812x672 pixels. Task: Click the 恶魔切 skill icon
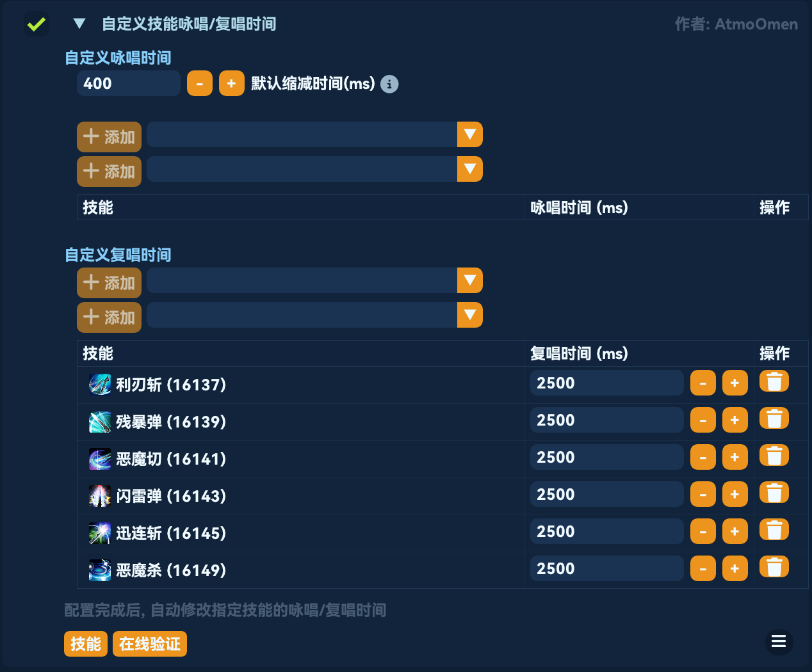(100, 458)
